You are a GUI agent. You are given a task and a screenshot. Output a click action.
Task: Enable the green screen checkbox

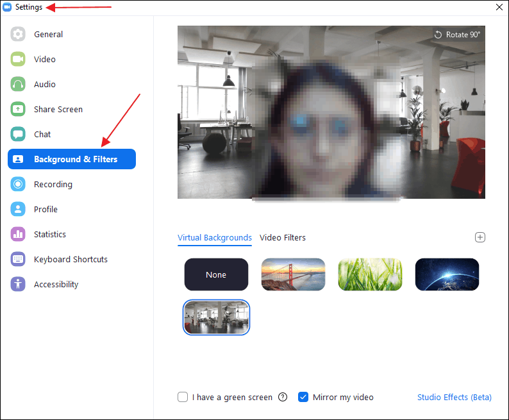point(183,397)
